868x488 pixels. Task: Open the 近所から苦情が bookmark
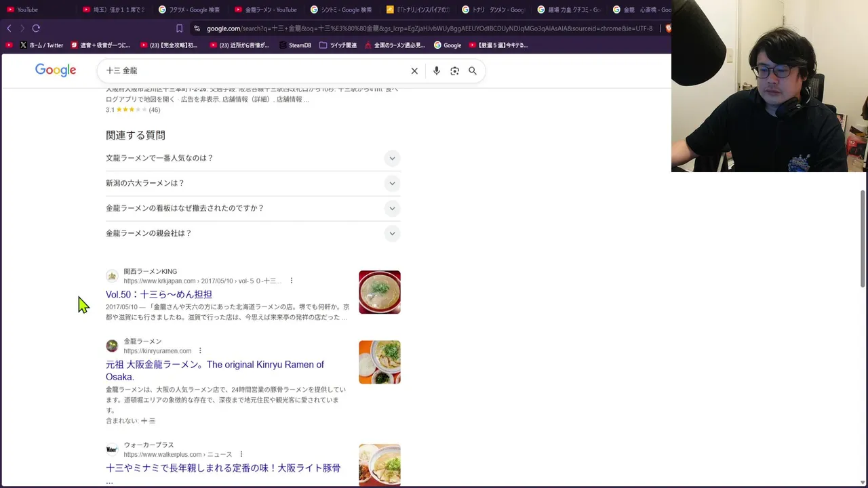pos(239,45)
